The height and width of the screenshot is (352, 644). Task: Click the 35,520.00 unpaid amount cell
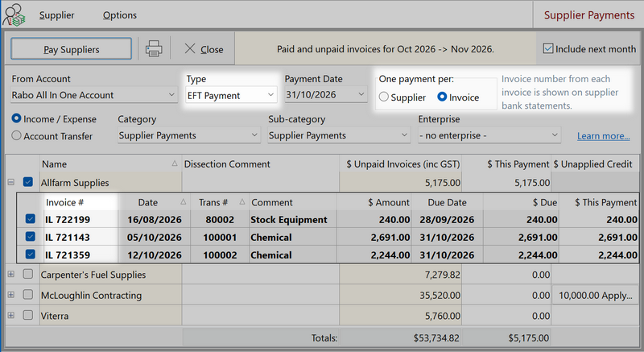point(401,296)
